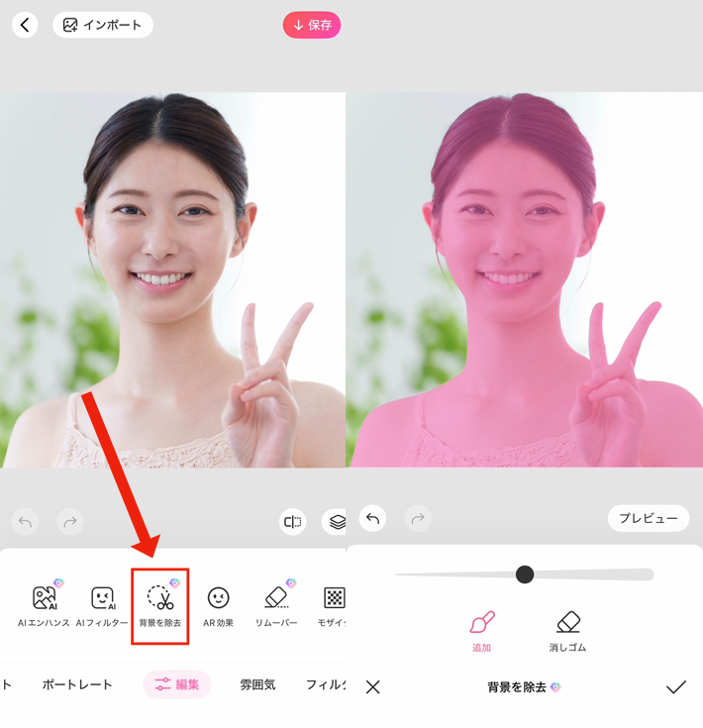Open the モザイク checkerboard tool
Viewport: 703px width, 728px height.
[333, 605]
